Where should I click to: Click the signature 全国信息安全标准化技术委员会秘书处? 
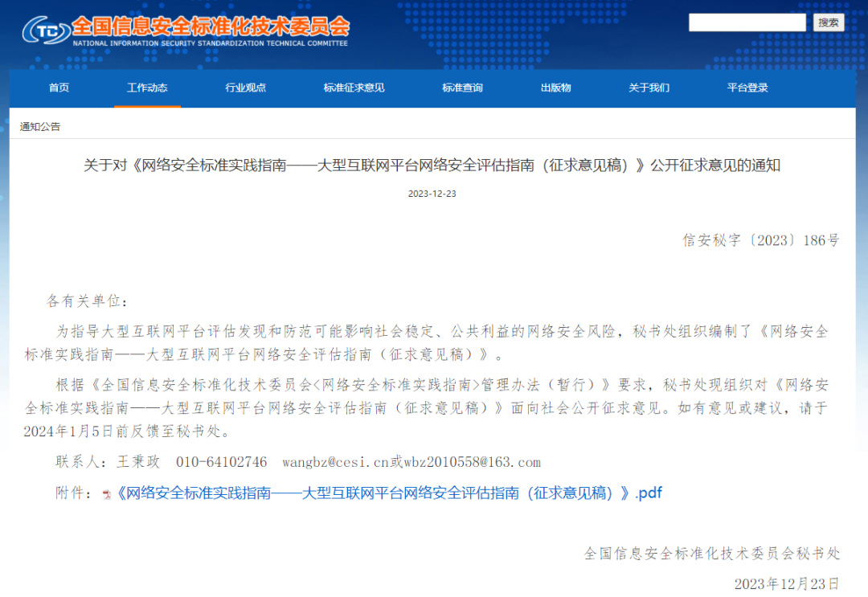point(712,553)
